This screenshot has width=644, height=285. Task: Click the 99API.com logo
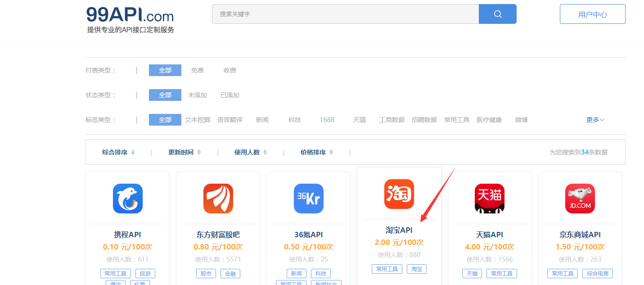tap(130, 20)
